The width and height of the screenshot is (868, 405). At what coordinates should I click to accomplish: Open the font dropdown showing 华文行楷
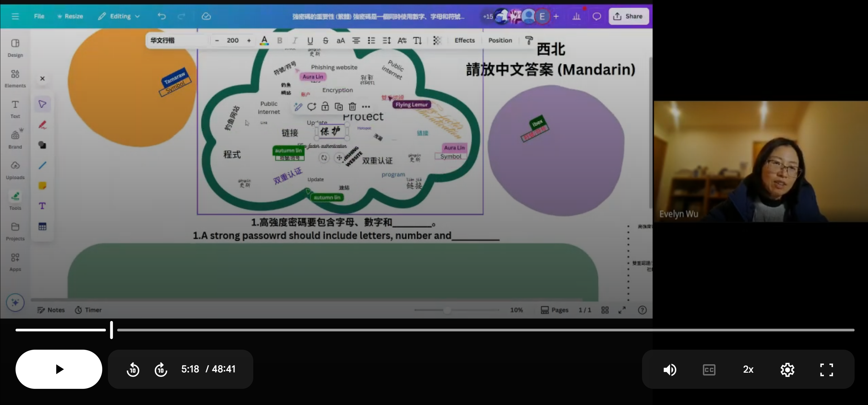176,40
